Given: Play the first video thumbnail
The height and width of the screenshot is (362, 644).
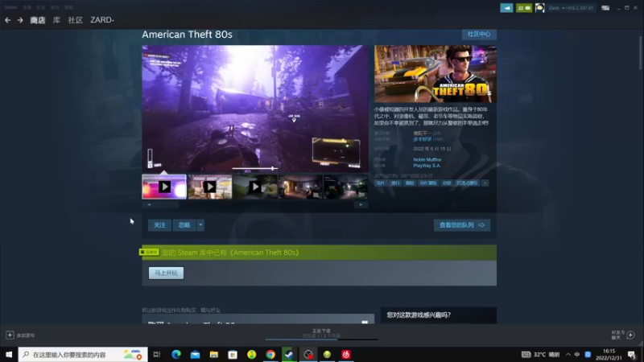Looking at the screenshot, I should pos(164,187).
